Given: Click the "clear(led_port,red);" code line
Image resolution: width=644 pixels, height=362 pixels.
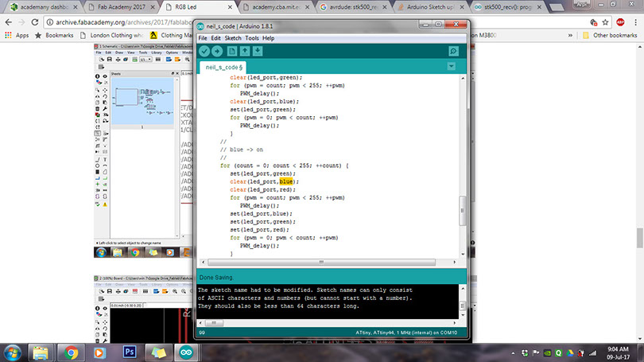Looking at the screenshot, I should 262,189.
